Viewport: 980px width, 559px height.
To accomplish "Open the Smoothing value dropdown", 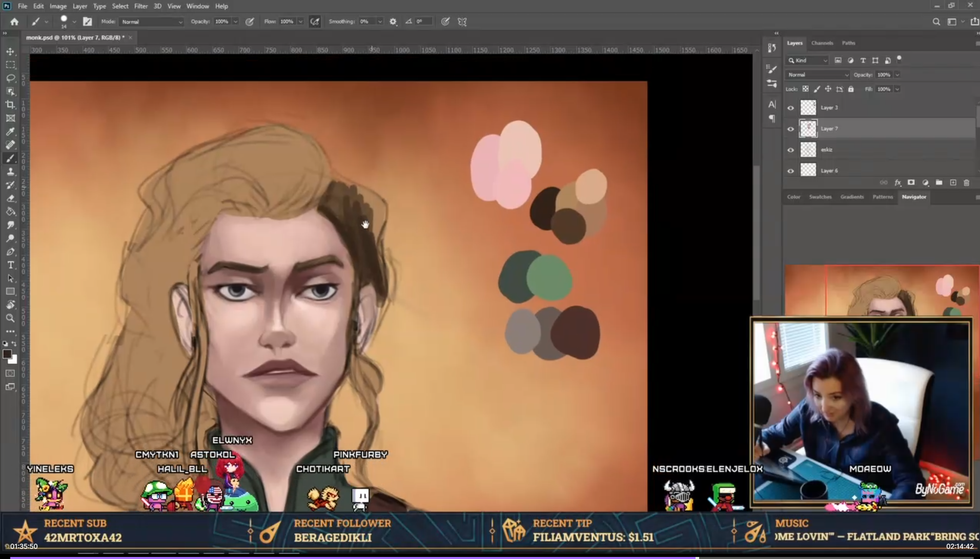I will [380, 22].
